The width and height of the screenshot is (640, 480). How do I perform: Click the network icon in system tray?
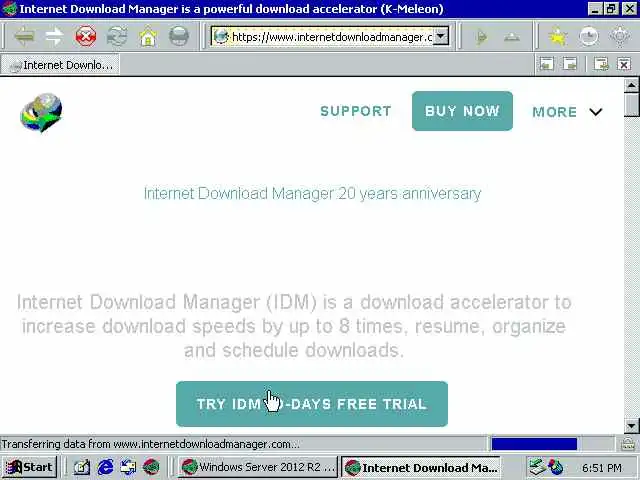pos(537,467)
